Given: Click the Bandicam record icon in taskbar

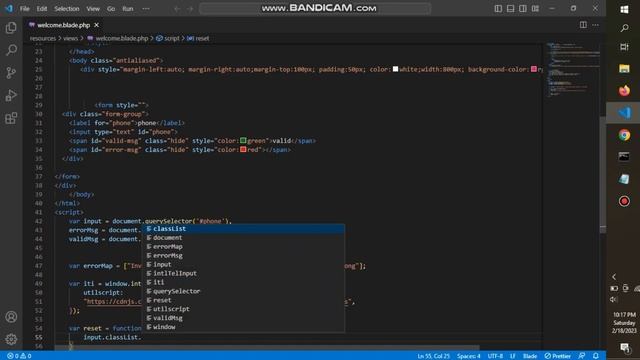Looking at the screenshot, I should tap(624, 201).
